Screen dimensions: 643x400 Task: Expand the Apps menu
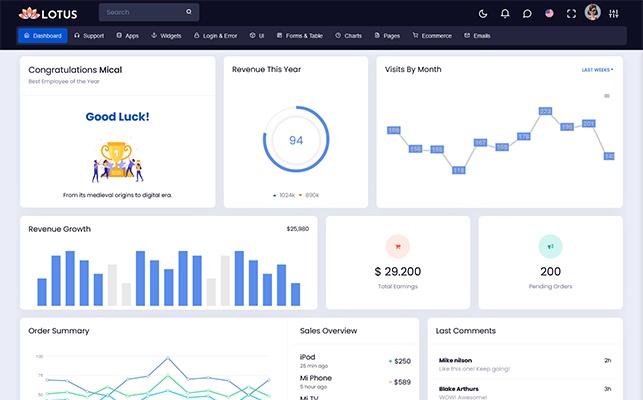click(127, 36)
